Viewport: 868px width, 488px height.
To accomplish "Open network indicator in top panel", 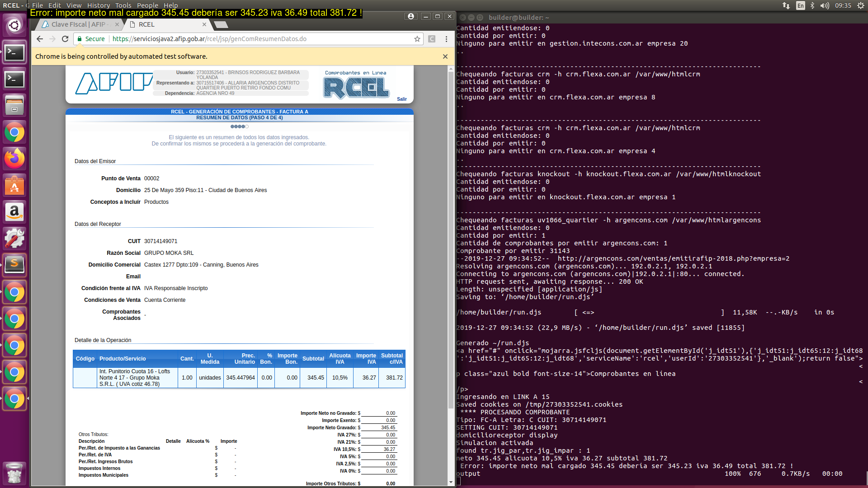I will click(786, 5).
